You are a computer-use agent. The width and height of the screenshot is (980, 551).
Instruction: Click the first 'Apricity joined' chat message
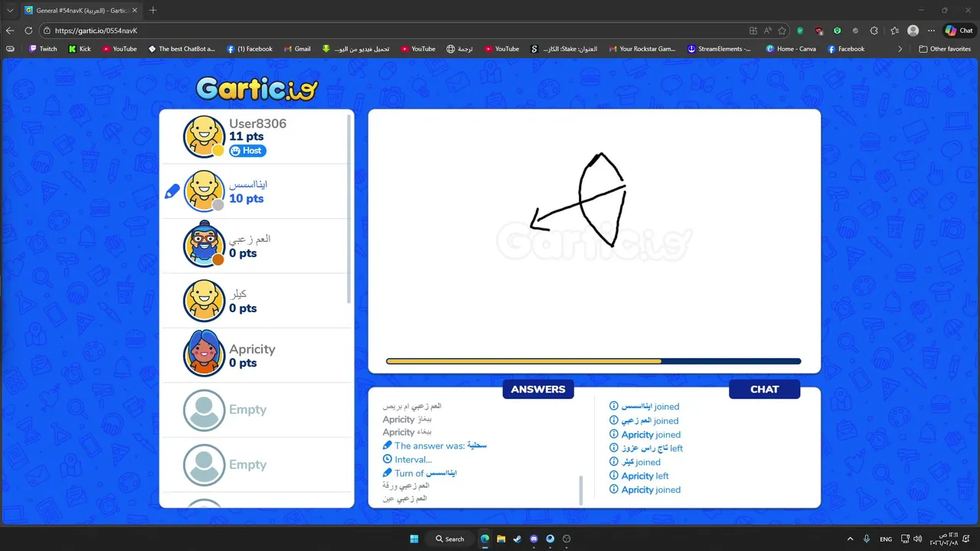point(645,435)
